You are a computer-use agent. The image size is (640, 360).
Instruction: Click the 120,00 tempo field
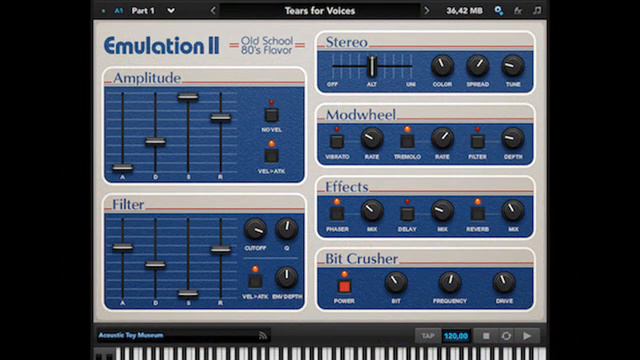(456, 336)
